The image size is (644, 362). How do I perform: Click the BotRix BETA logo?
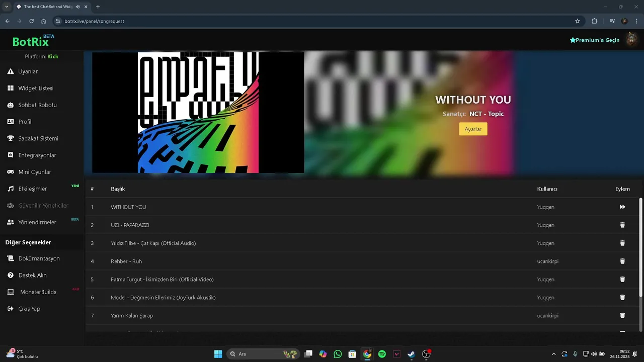click(33, 41)
